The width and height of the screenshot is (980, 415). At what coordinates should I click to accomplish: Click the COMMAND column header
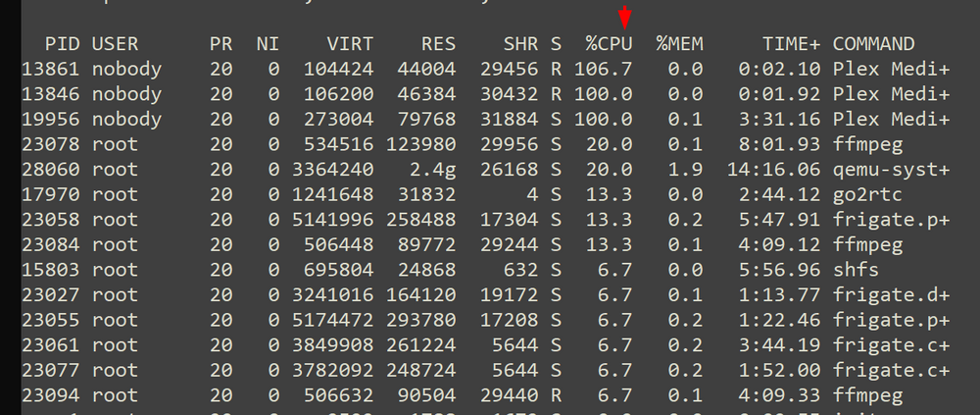coord(873,44)
